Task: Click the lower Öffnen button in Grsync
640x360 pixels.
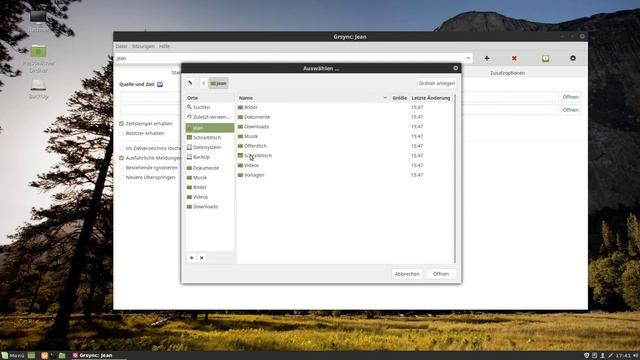Action: (571, 110)
